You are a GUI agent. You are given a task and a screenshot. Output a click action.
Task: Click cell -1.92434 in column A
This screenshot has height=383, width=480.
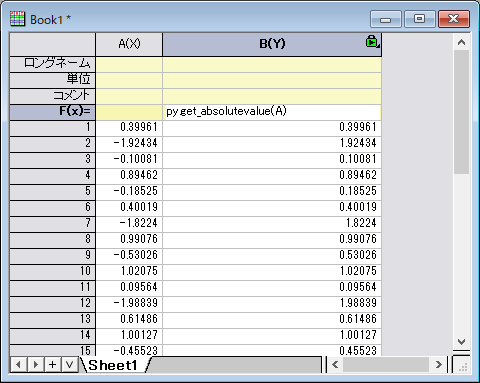129,144
